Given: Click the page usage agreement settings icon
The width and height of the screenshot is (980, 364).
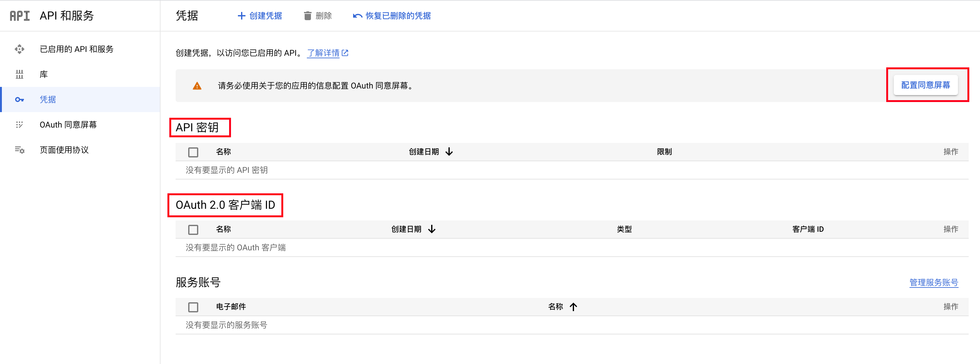Looking at the screenshot, I should 20,150.
